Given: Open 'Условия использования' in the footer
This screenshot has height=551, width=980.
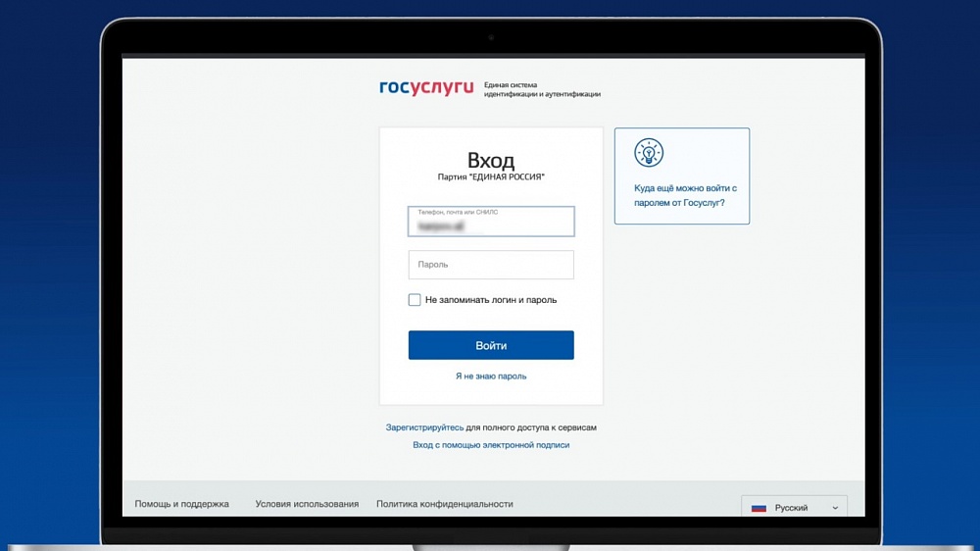Looking at the screenshot, I should pos(307,504).
